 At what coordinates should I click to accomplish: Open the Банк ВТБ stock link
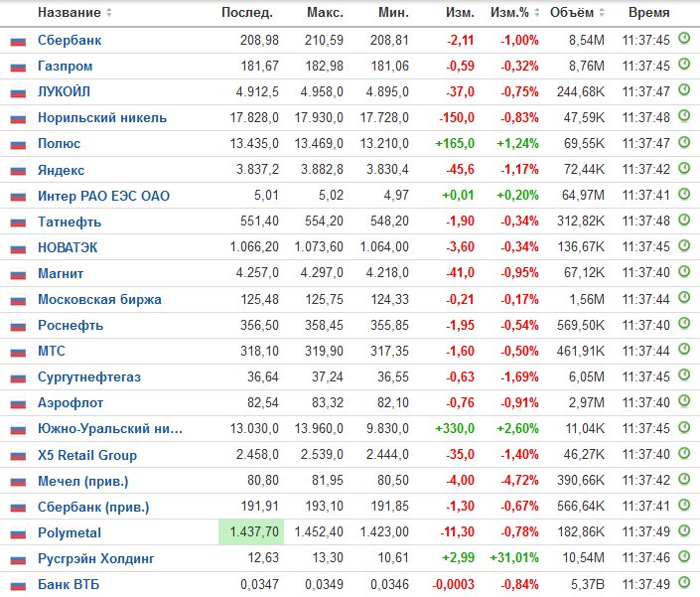tap(69, 584)
